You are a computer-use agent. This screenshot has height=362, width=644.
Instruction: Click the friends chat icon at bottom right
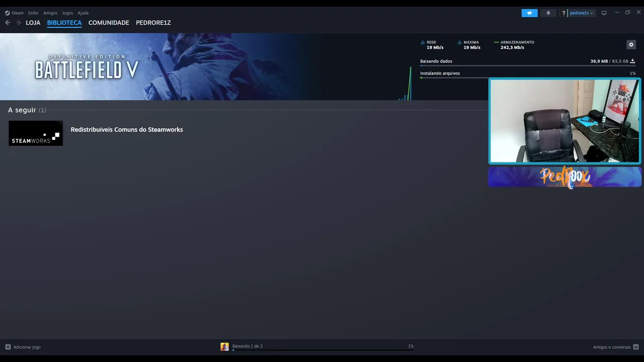pyautogui.click(x=636, y=347)
